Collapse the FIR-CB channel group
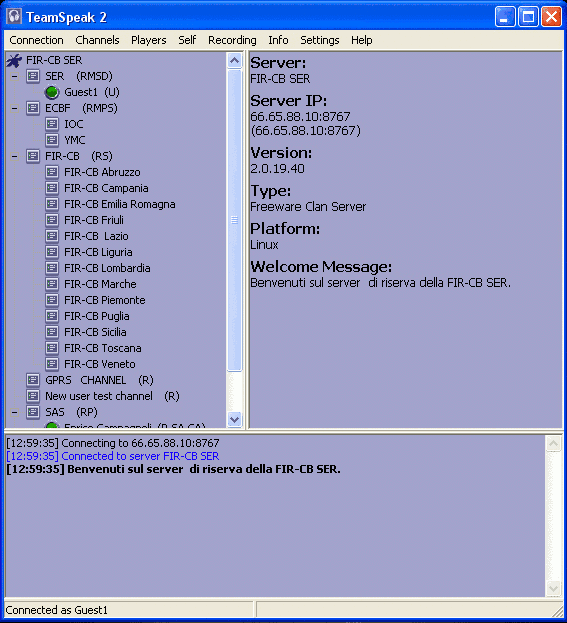 pyautogui.click(x=15, y=156)
